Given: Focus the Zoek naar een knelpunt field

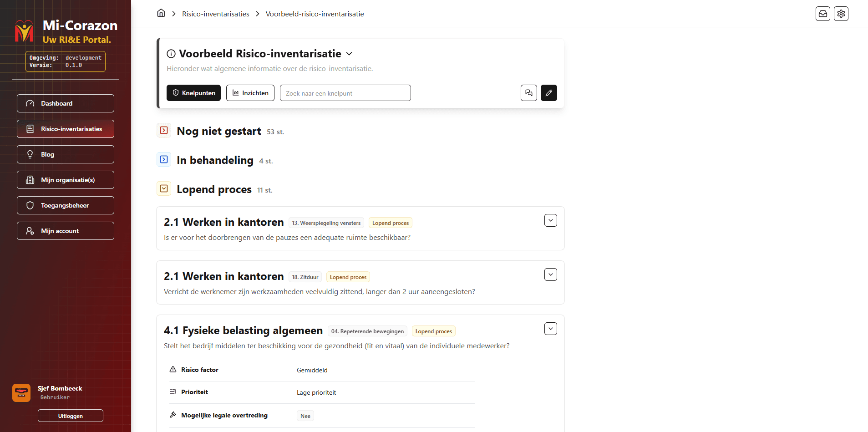Looking at the screenshot, I should (345, 93).
